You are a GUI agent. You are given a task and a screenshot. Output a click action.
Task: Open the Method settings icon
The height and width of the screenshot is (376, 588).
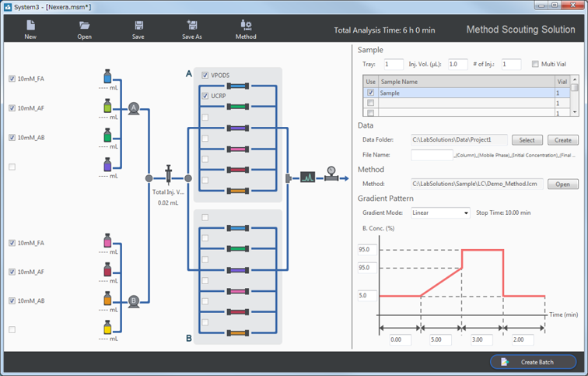[x=246, y=26]
